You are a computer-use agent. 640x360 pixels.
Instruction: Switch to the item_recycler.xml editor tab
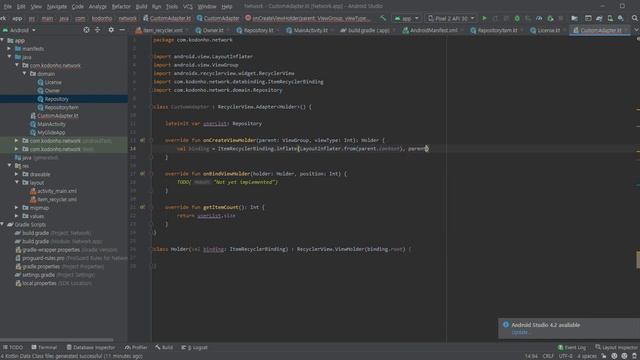point(162,30)
